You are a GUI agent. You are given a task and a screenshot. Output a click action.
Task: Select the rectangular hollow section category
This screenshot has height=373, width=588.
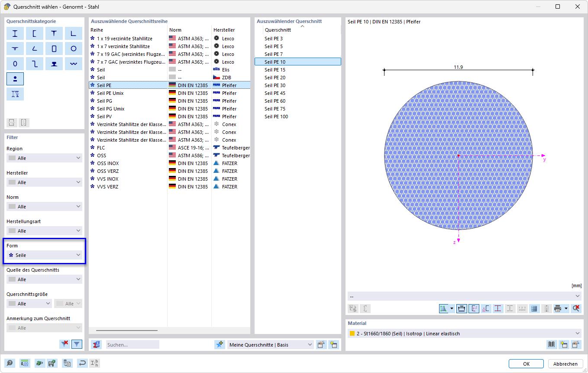click(54, 49)
